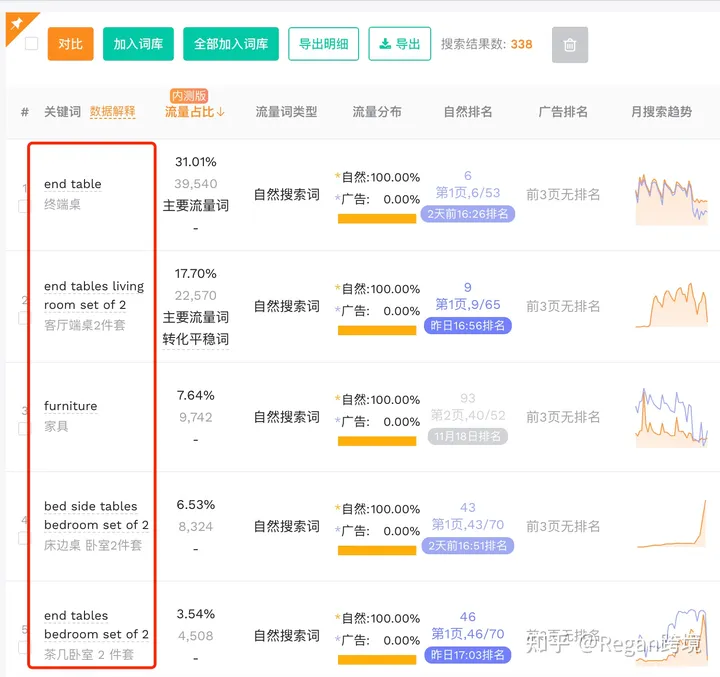720x677 pixels.
Task: Click the 加入词库 button
Action: coord(139,44)
